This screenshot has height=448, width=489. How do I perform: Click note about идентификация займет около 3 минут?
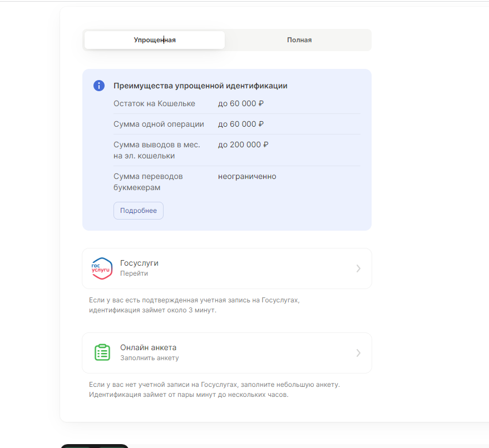tap(194, 305)
